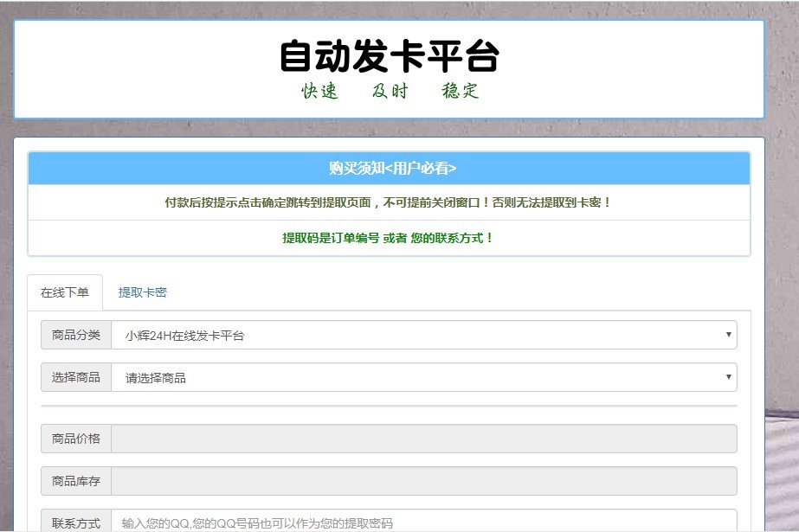Open the 选择商品 dropdown showing 请选择商品
This screenshot has height=532, width=799.
coord(424,377)
